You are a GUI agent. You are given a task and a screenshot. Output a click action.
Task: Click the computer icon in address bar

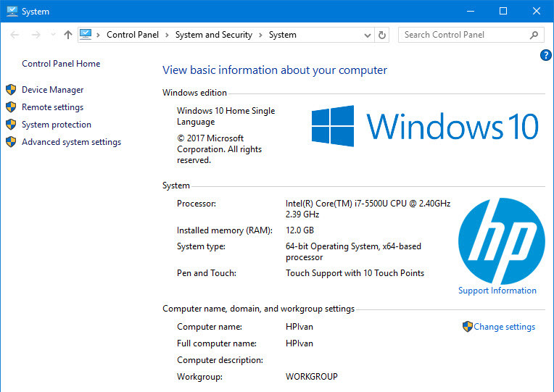point(86,34)
